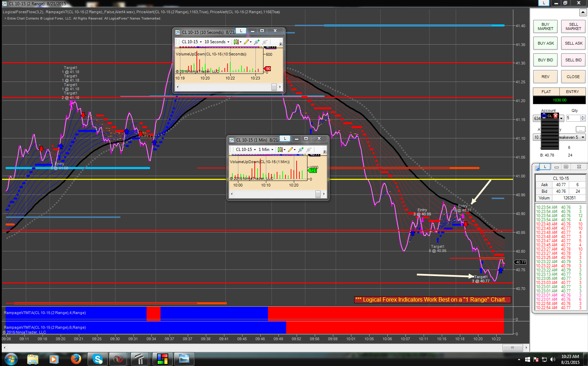Switch to NinjaTrader in the taskbar
This screenshot has width=588, height=366.
pos(118,359)
